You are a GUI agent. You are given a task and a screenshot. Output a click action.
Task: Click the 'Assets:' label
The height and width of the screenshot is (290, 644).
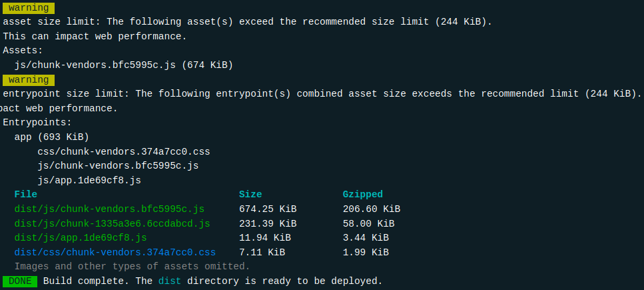point(23,51)
